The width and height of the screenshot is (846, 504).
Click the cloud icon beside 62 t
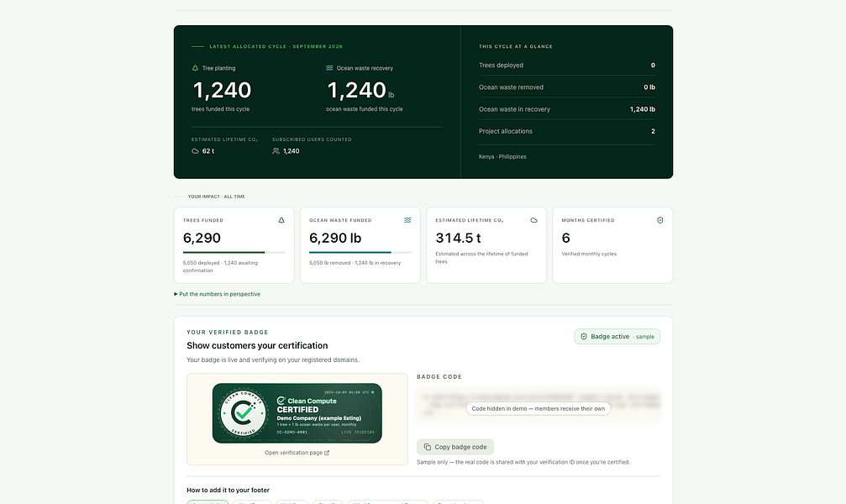[x=195, y=151]
